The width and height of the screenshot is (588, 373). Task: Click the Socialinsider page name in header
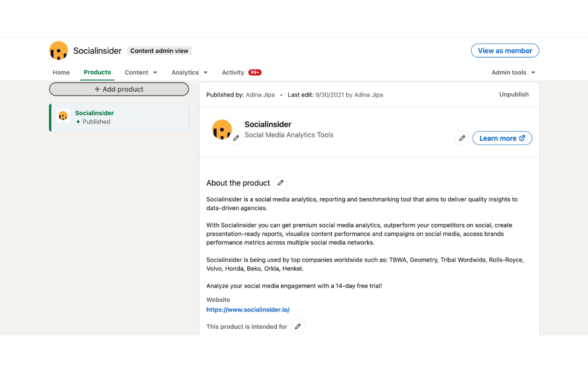tap(98, 51)
